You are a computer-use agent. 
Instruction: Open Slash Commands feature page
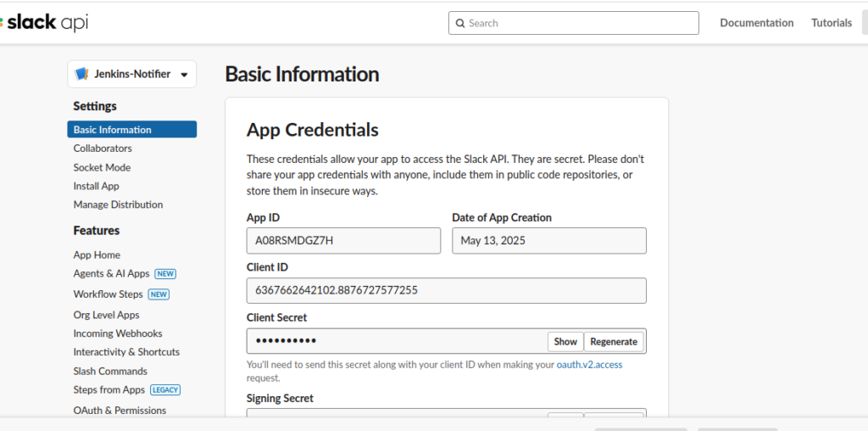tap(110, 371)
